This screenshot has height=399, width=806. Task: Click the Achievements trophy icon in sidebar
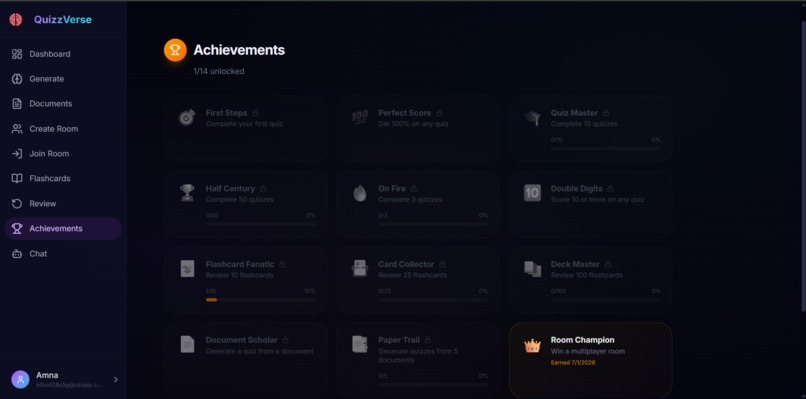[x=17, y=228]
